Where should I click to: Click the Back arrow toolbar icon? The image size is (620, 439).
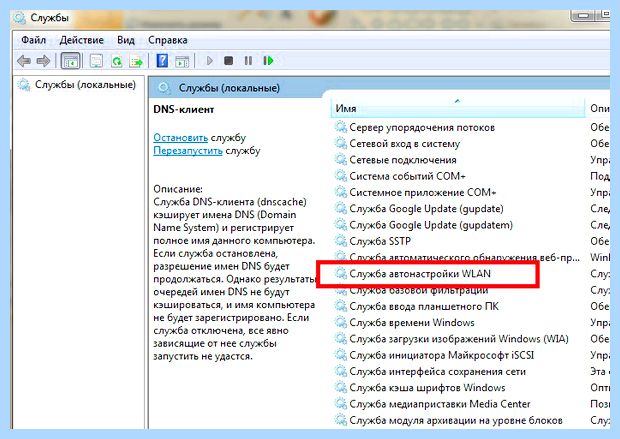tap(24, 61)
